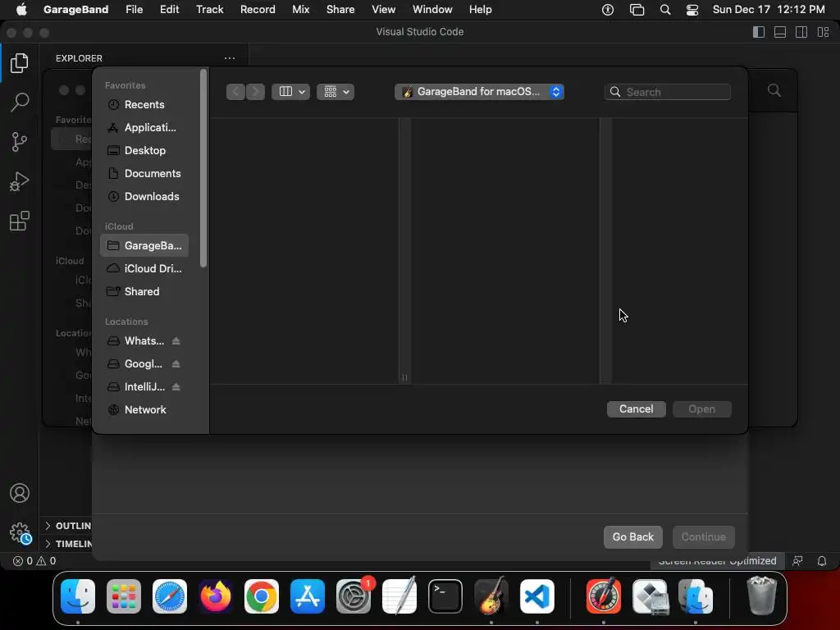The height and width of the screenshot is (630, 840).
Task: Open the Edit menu
Action: tap(169, 10)
